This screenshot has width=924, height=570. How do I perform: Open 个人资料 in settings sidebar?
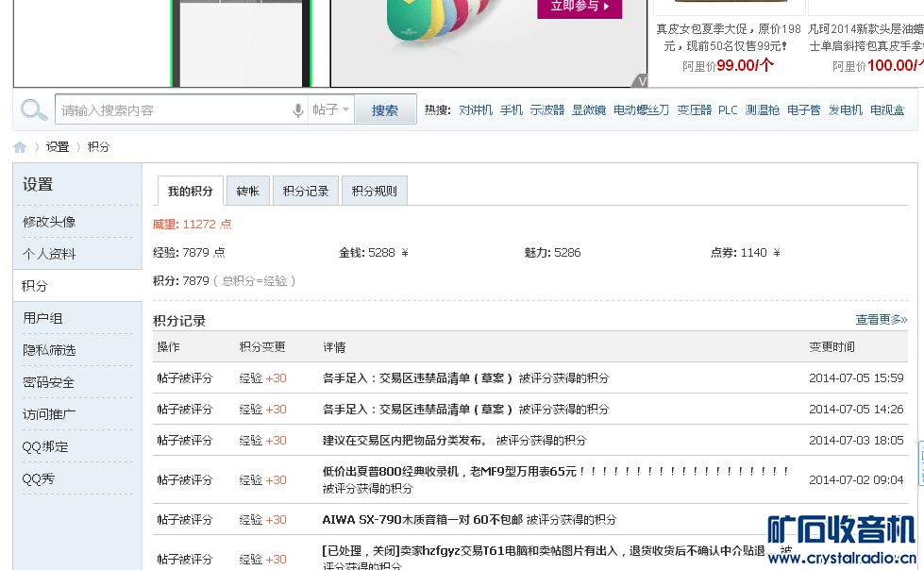pyautogui.click(x=49, y=254)
